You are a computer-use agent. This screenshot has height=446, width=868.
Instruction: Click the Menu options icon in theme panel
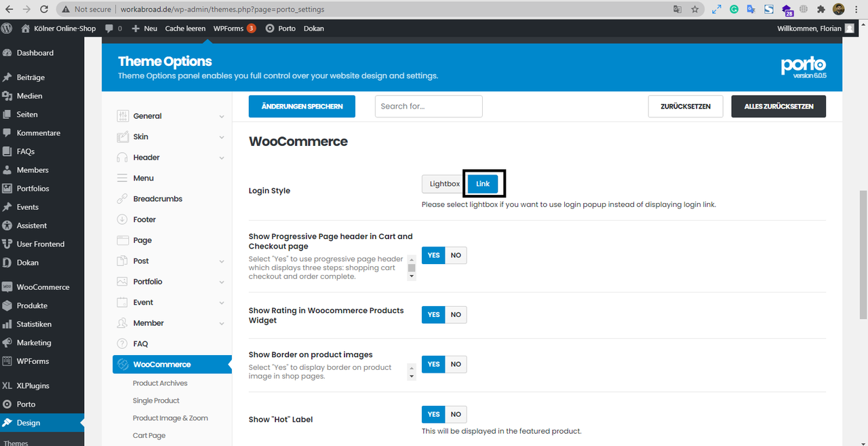click(x=122, y=178)
